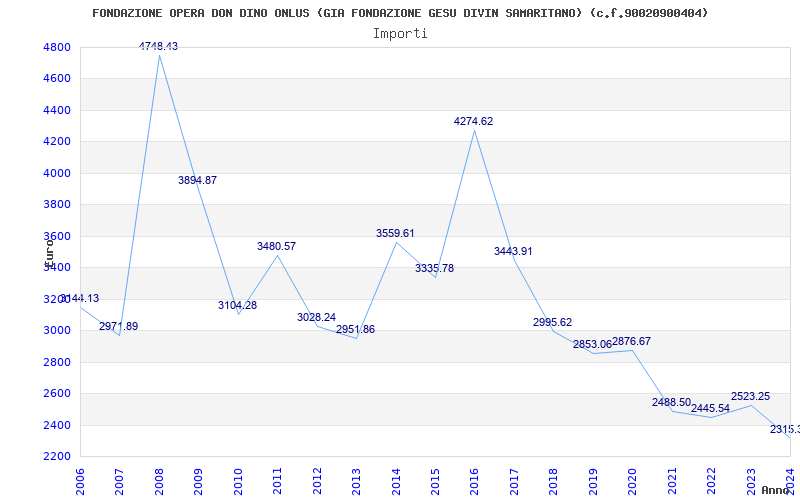The width and height of the screenshot is (800, 500).
Task: Click the 3559.61 data label
Action: pos(395,234)
